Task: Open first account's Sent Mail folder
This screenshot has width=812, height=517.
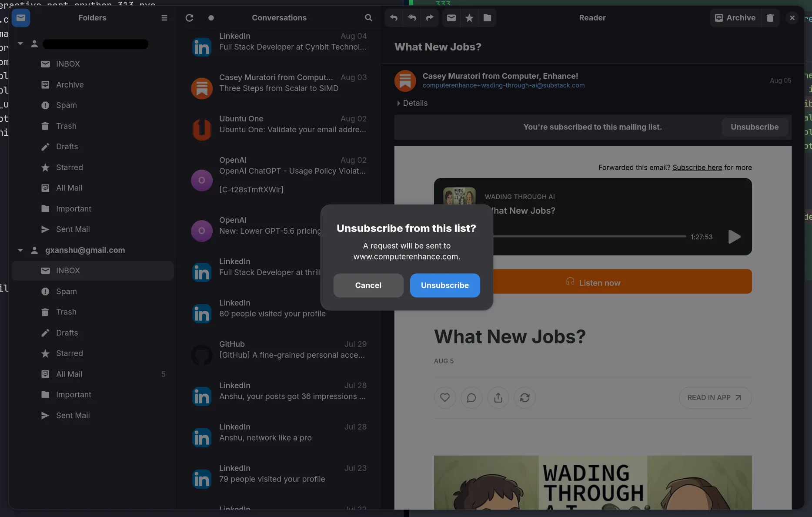Action: [x=93, y=229]
